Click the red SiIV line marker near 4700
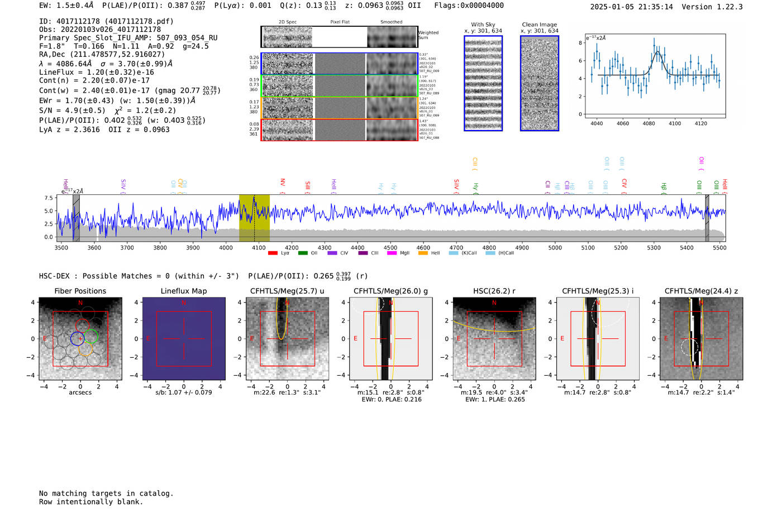The height and width of the screenshot is (532, 782). pos(456,186)
